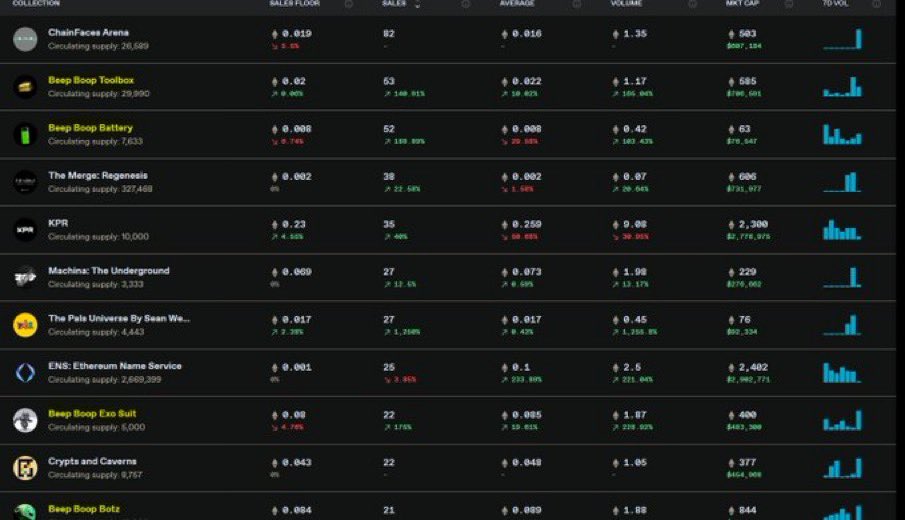Open The Merge: Regenesis collection

(x=98, y=175)
